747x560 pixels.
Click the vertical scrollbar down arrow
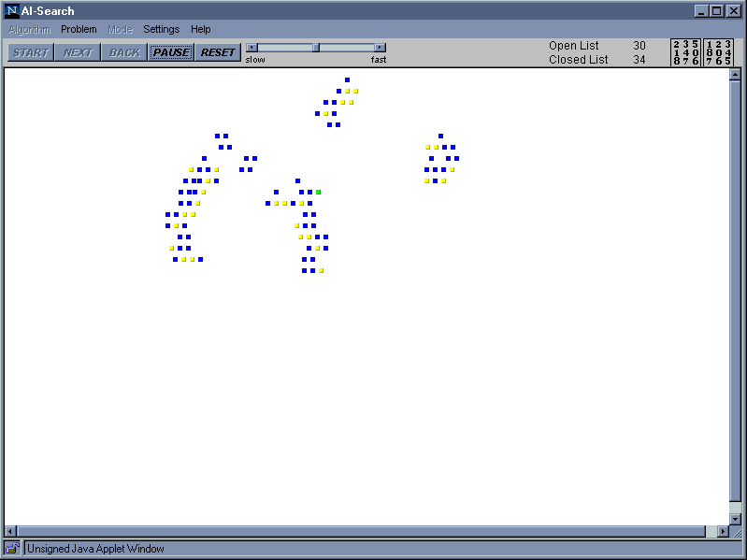coord(735,519)
